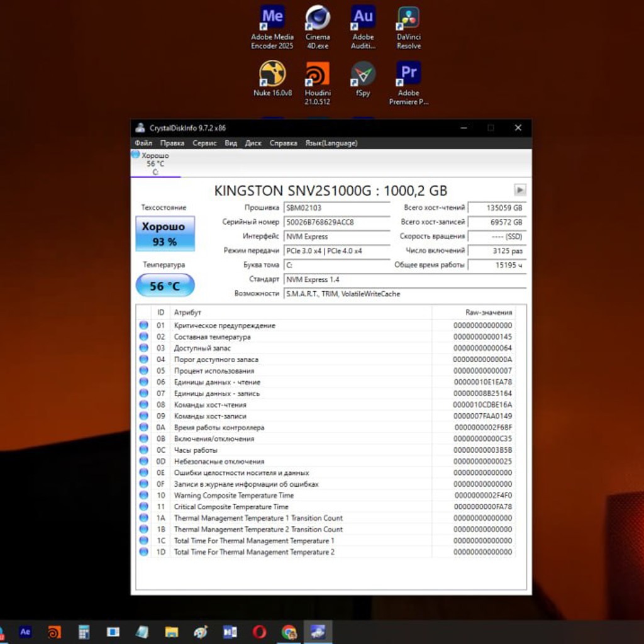The image size is (644, 644).
Task: Open the Вид menu
Action: pos(231,143)
